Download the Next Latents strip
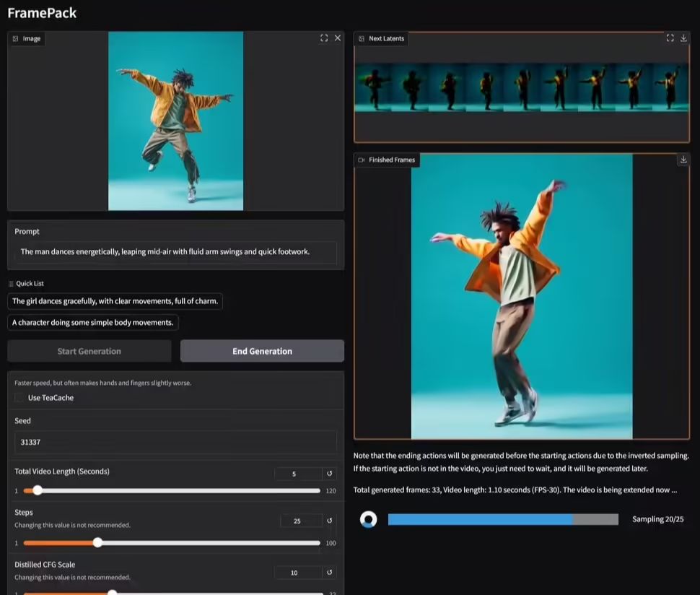Image resolution: width=700 pixels, height=595 pixels. click(683, 38)
